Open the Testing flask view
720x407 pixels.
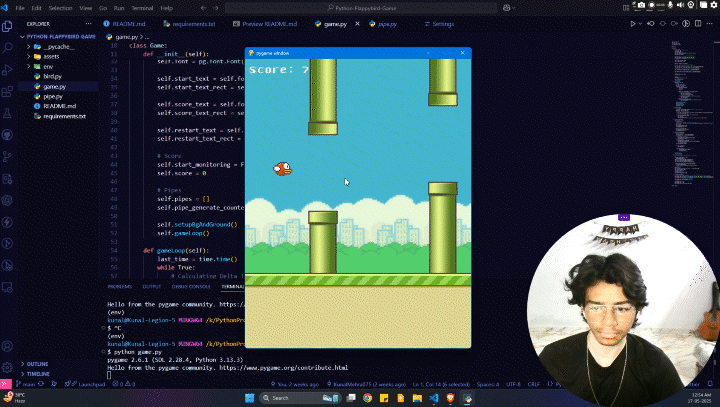[7, 113]
